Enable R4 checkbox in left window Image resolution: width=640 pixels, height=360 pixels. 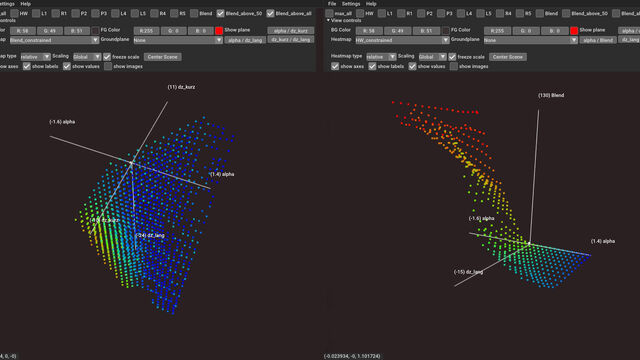154,13
